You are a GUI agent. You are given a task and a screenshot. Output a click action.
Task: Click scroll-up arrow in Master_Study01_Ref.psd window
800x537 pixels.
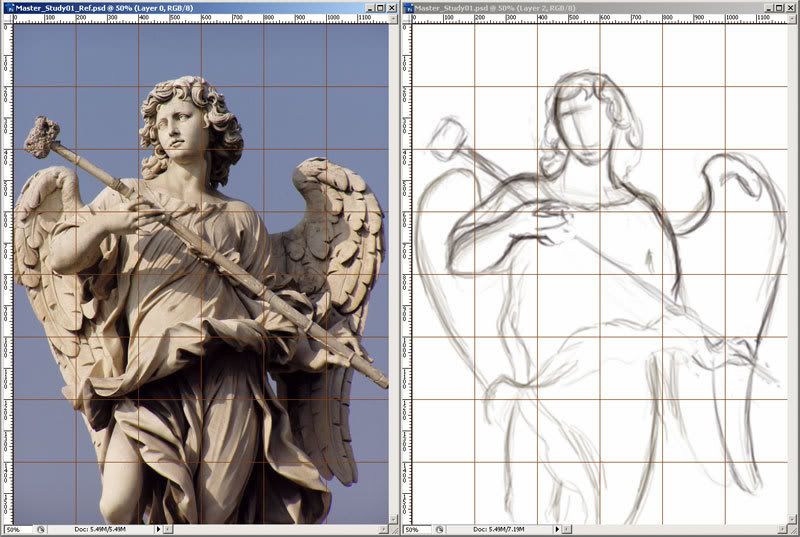[x=393, y=19]
